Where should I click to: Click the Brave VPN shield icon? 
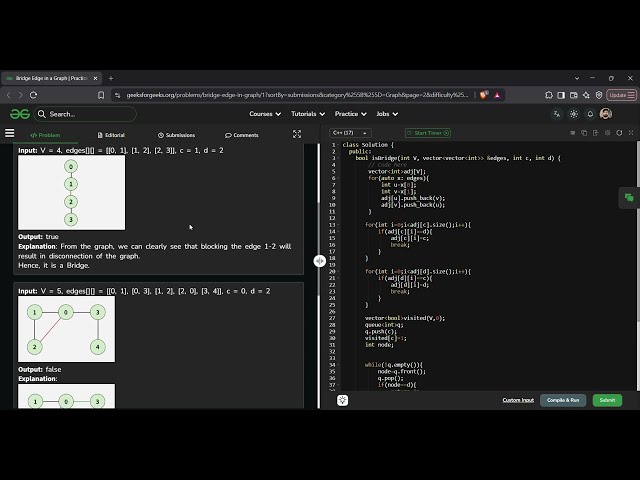click(x=599, y=95)
